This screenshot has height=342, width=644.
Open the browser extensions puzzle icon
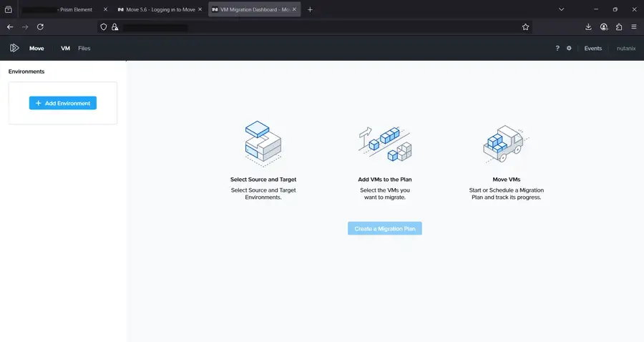pos(619,26)
